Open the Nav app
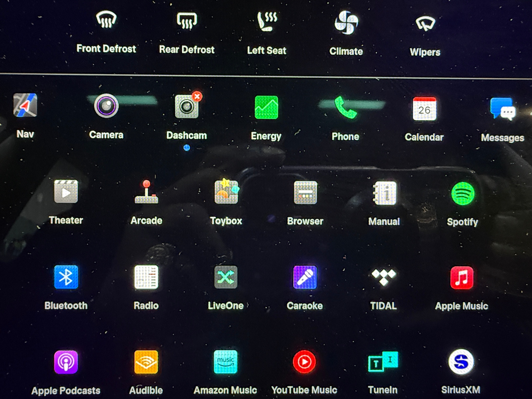532x399 pixels. (x=25, y=105)
